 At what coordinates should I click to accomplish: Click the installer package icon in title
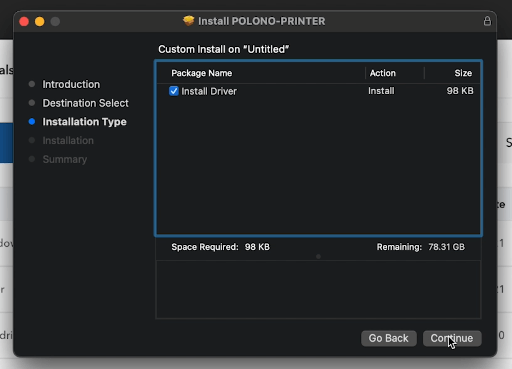coord(188,21)
